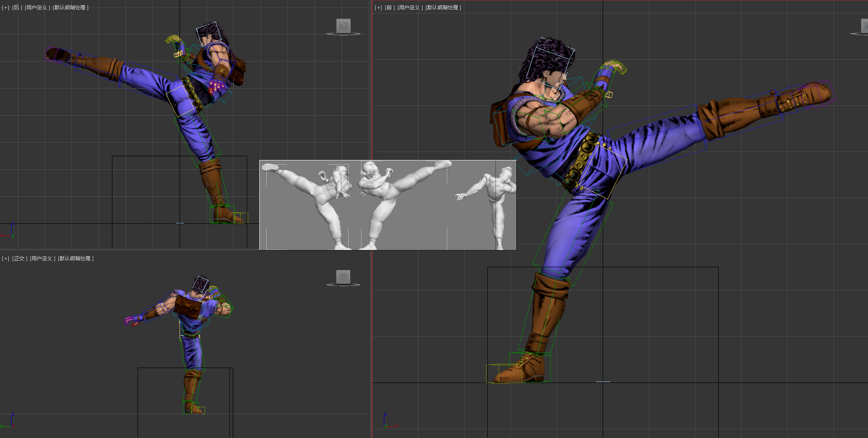The width and height of the screenshot is (868, 438).
Task: Click the ViewCube compass ring in 正交 viewport
Action: click(343, 285)
